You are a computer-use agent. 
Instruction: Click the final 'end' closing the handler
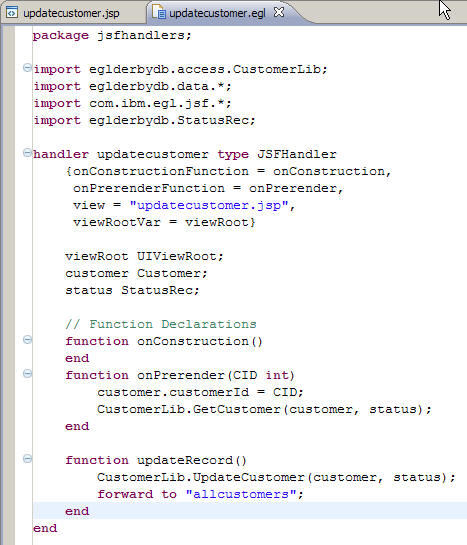(x=45, y=529)
